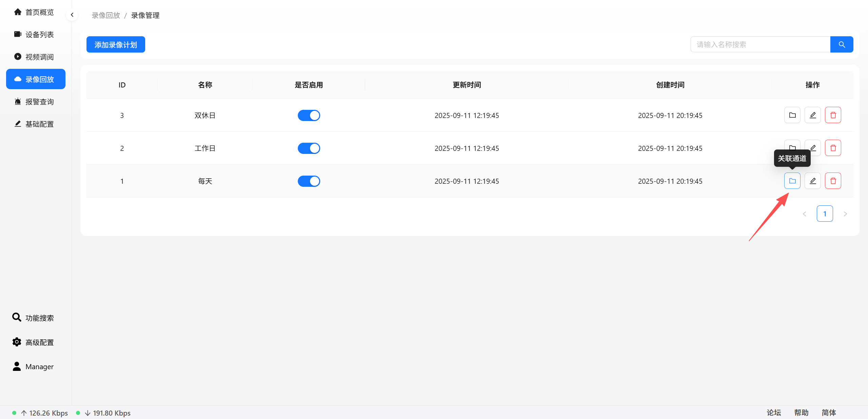Viewport: 868px width, 419px height.
Task: Click the folder icon for 双休日 row
Action: (x=792, y=115)
